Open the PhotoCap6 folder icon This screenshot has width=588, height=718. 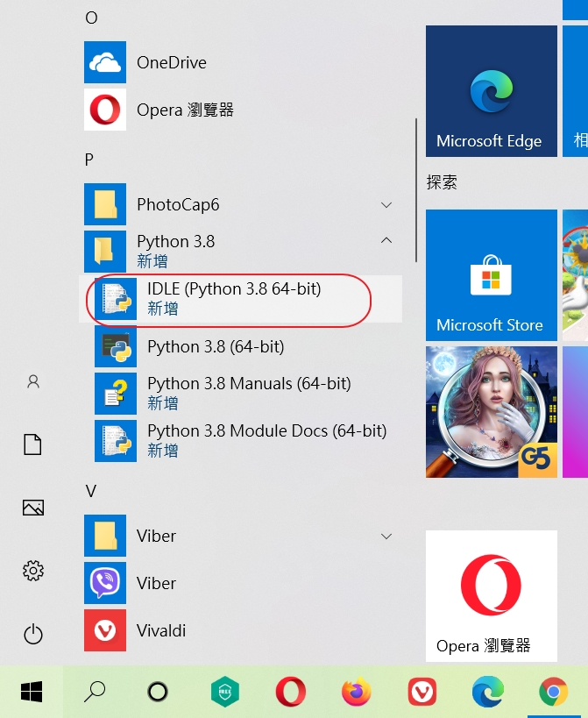pyautogui.click(x=105, y=204)
